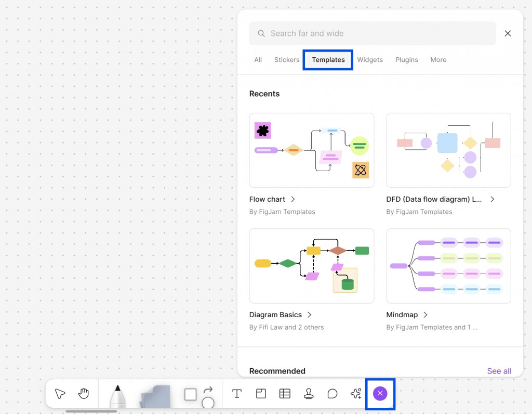532x414 pixels.
Task: Open the Diagram Basics template thumbnail
Action: pyautogui.click(x=312, y=266)
